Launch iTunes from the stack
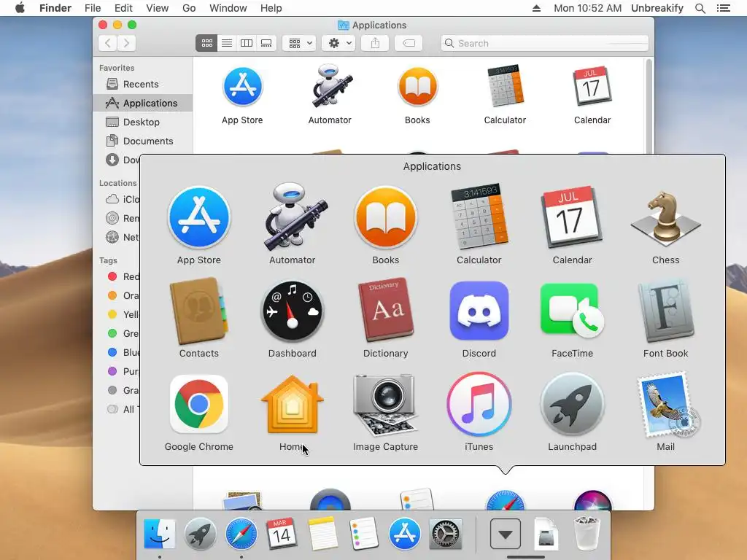This screenshot has width=747, height=560. [479, 404]
